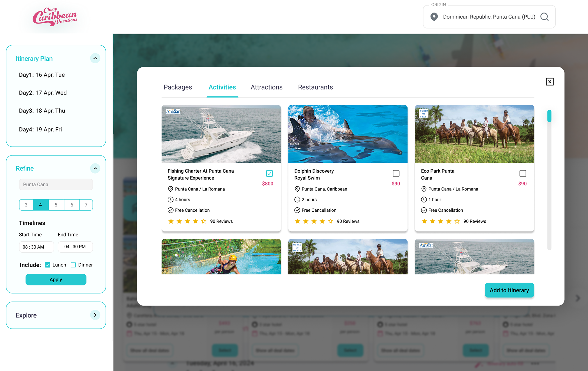
Task: Click free cancellation check icon on Dolphin Discovery
Action: [x=297, y=210]
